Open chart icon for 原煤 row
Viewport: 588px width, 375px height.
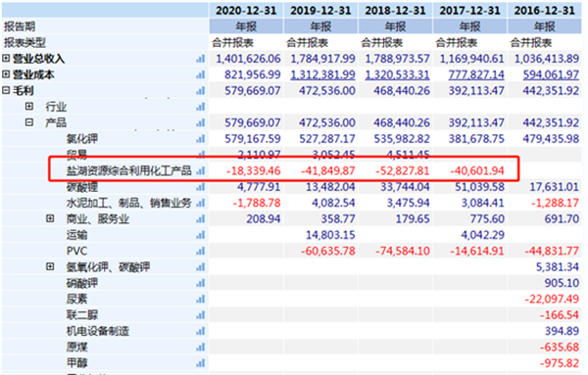(201, 348)
